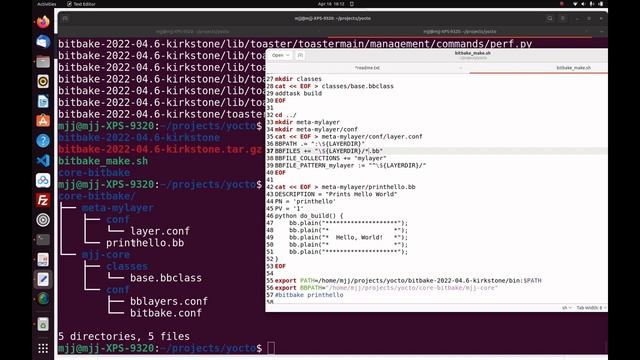
Task: Close the readme.txt editor tab
Action: pos(460,68)
